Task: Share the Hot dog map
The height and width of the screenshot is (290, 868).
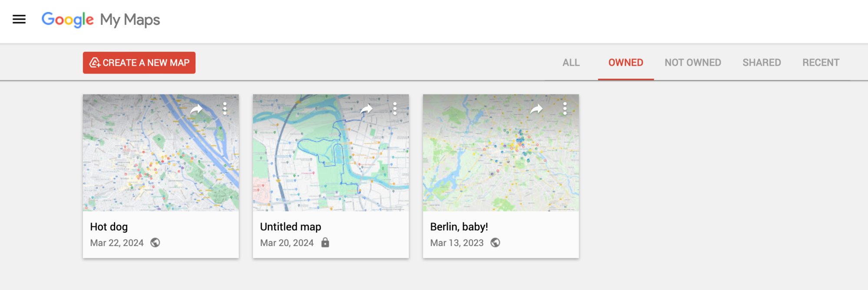Action: pyautogui.click(x=196, y=109)
